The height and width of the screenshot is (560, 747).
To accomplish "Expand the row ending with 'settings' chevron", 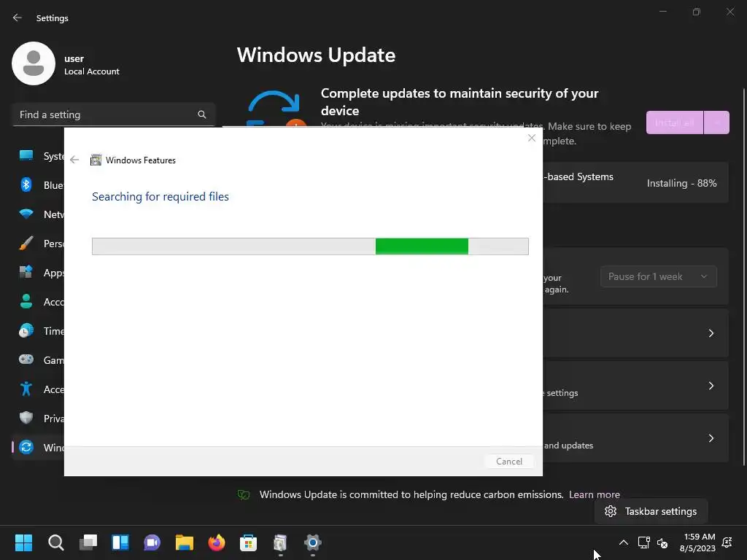I will pos(711,386).
